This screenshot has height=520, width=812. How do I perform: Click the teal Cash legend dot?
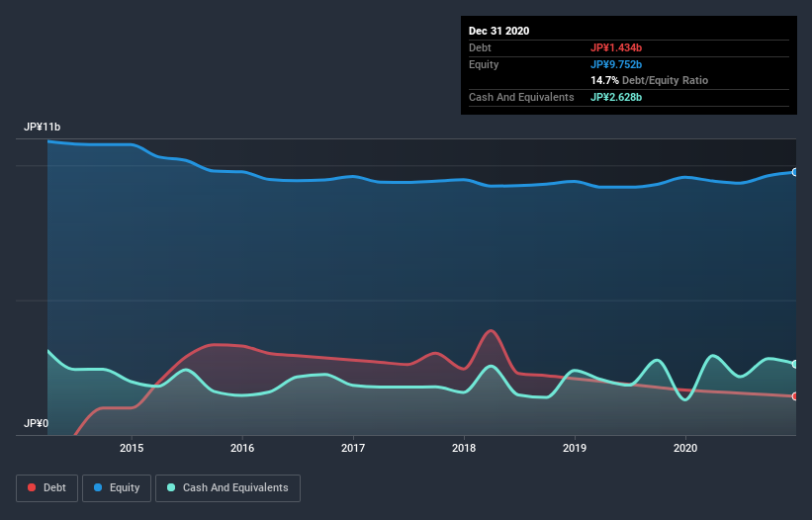[x=171, y=487]
